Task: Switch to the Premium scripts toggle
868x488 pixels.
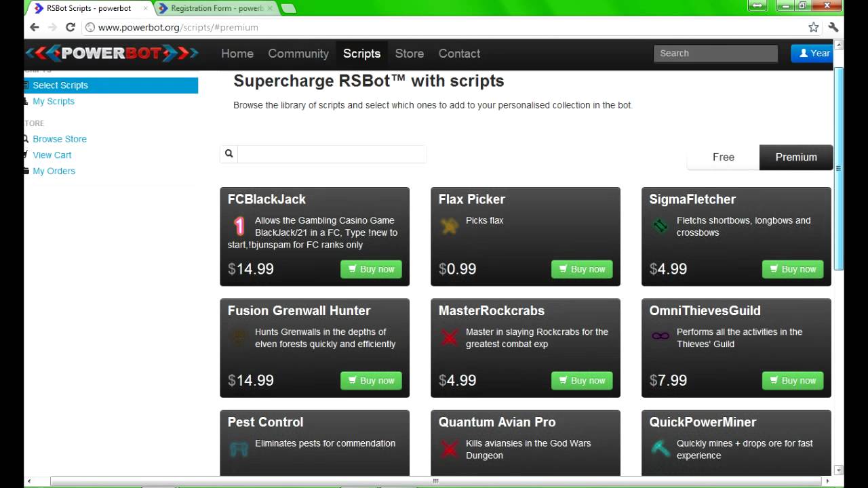Action: click(x=796, y=157)
